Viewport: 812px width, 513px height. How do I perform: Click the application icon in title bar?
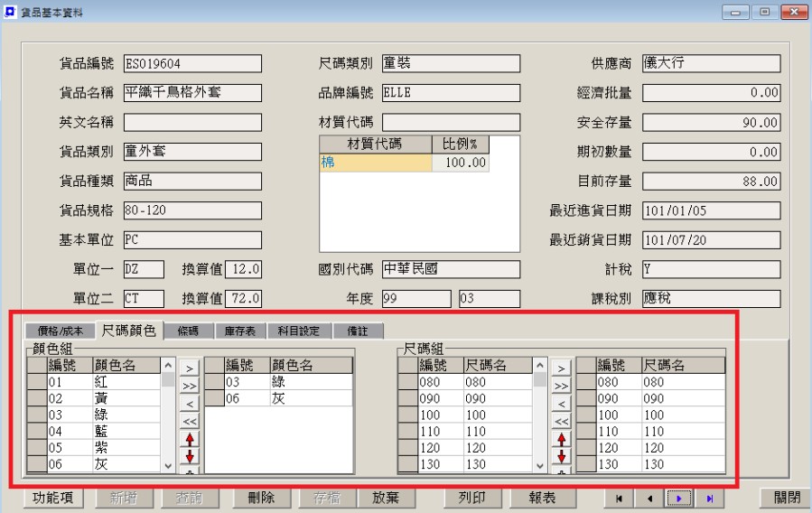[10, 12]
